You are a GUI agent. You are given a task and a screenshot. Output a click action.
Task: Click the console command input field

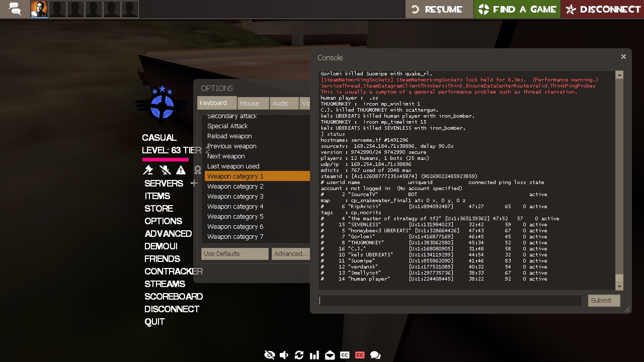(450, 301)
